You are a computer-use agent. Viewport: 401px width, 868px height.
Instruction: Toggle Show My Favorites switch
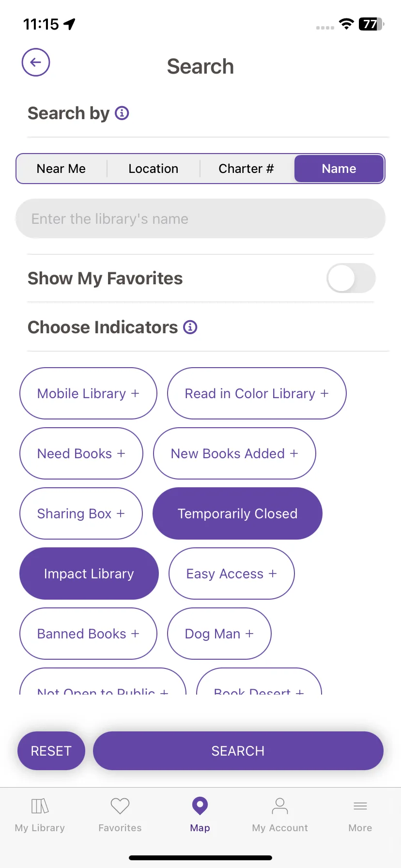(x=351, y=278)
